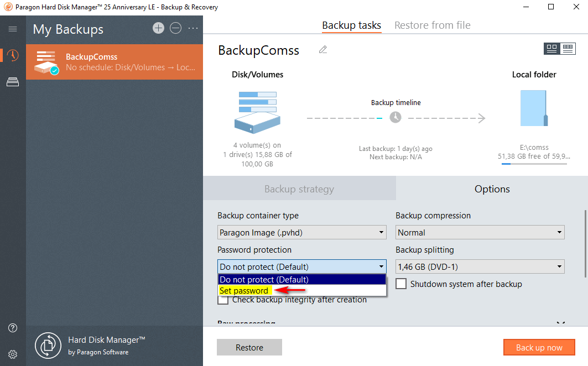Open the hamburger menu in the sidebar
Viewport: 588px width, 366px height.
(x=13, y=29)
